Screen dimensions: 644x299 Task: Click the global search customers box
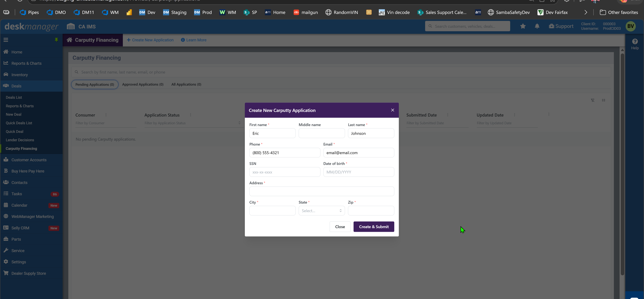point(467,26)
